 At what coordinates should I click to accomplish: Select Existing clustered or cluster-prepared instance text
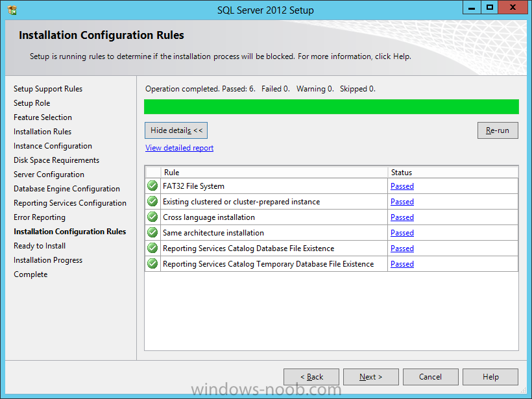point(241,202)
